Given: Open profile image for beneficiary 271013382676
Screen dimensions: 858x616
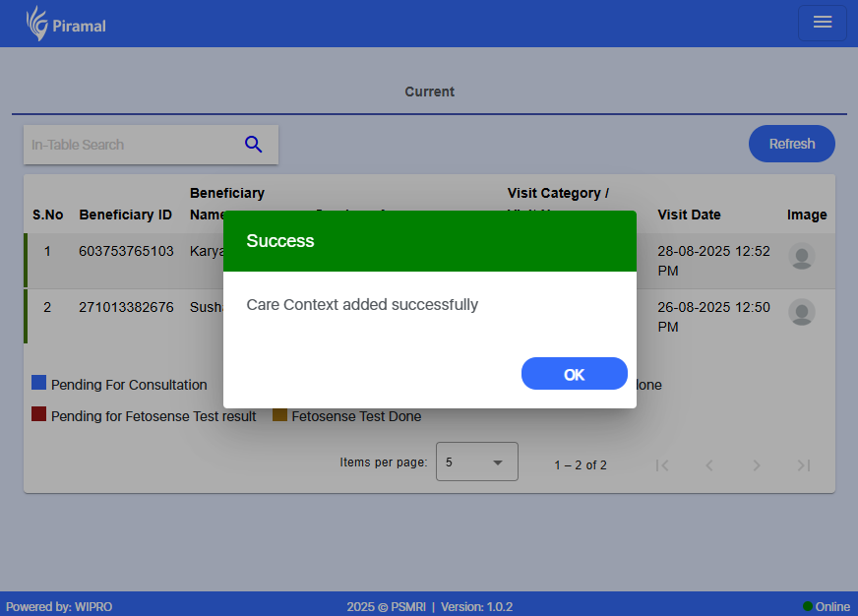Looking at the screenshot, I should (802, 313).
